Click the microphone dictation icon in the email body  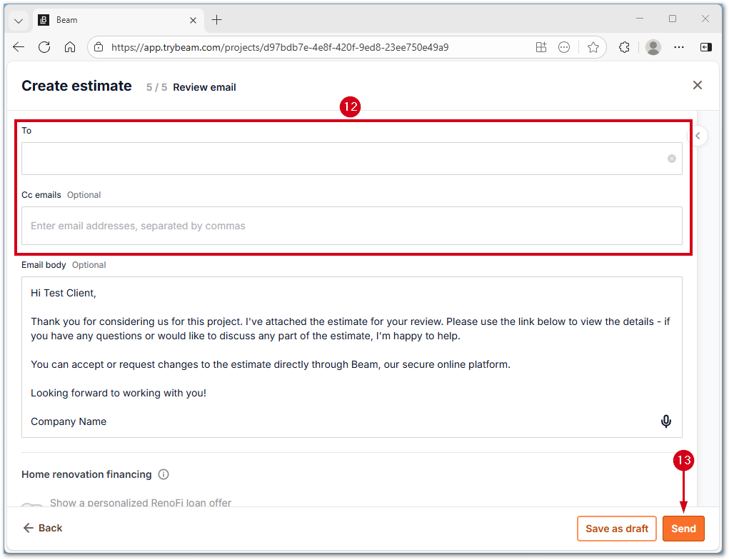665,421
